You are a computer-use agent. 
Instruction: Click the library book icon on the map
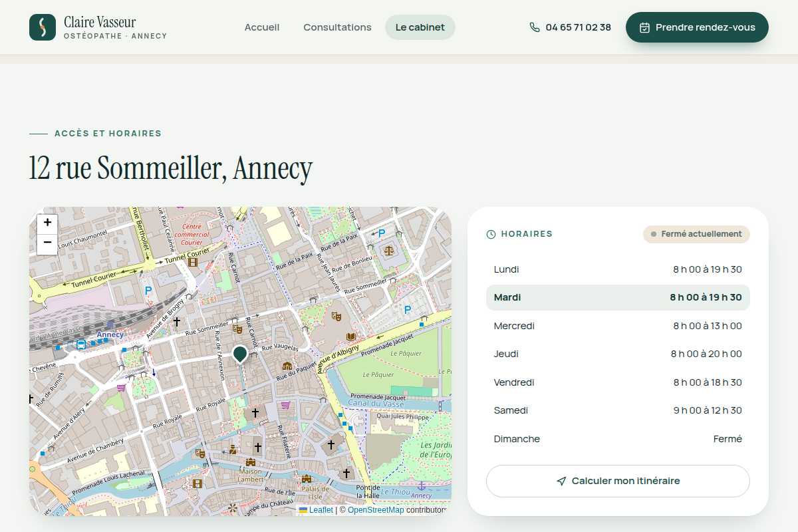click(351, 336)
